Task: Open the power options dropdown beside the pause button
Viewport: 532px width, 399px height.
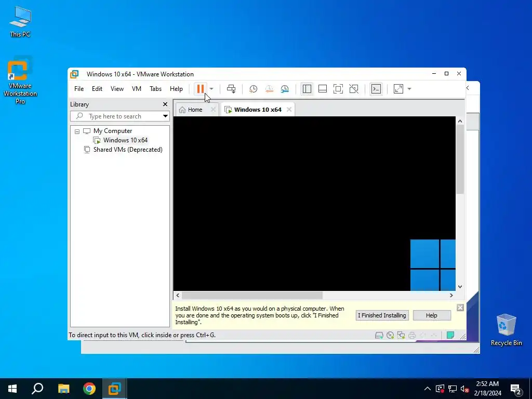Action: [211, 89]
